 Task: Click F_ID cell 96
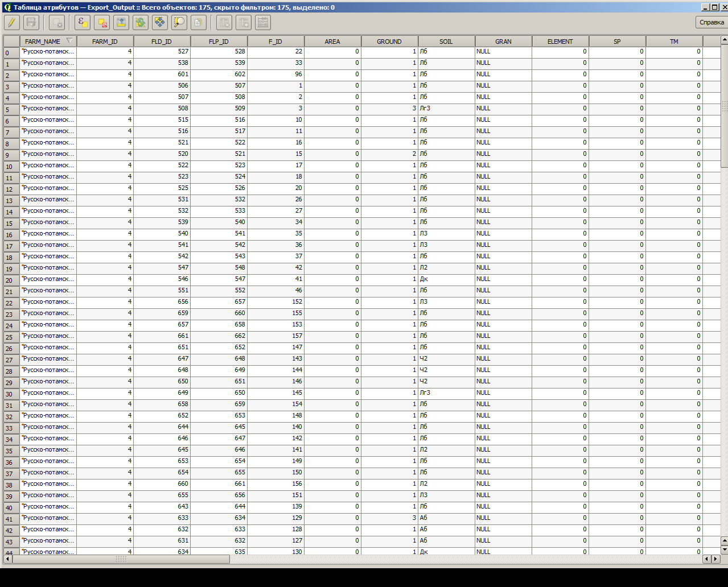click(276, 75)
